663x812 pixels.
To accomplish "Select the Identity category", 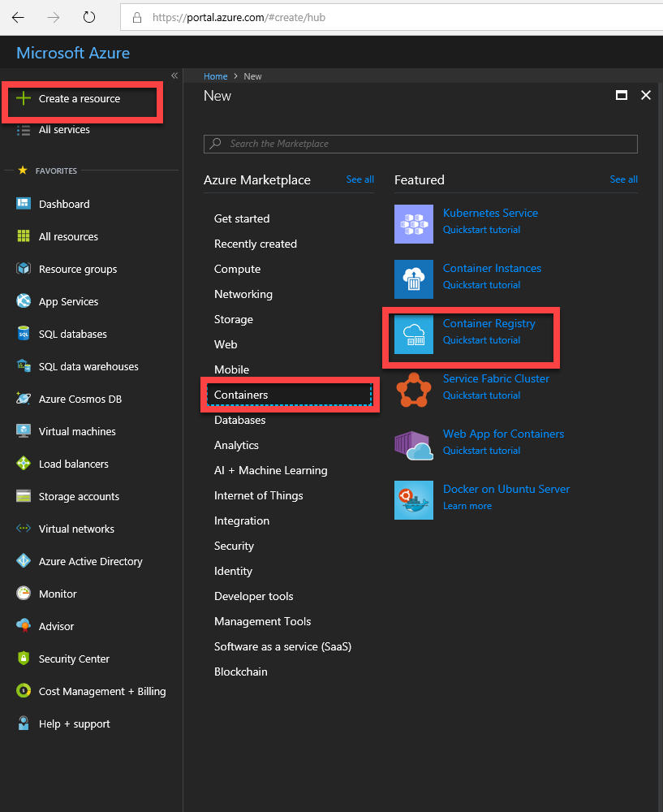I will [x=233, y=571].
